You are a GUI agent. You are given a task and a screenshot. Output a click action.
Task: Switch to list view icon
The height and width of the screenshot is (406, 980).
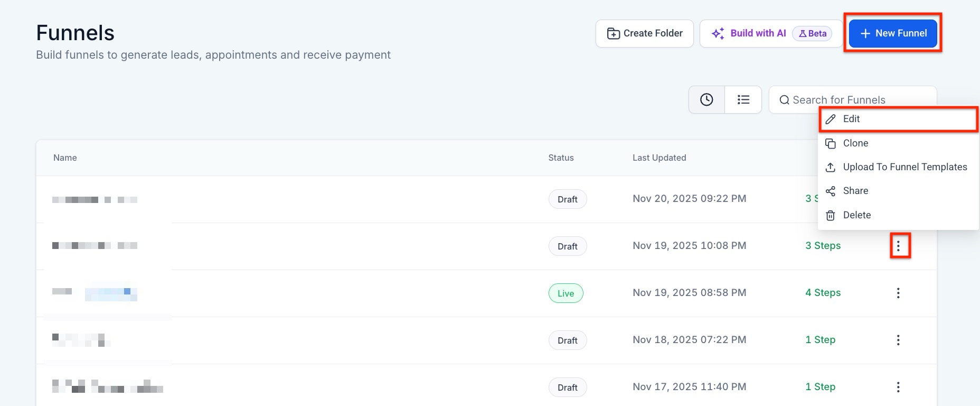click(x=743, y=99)
